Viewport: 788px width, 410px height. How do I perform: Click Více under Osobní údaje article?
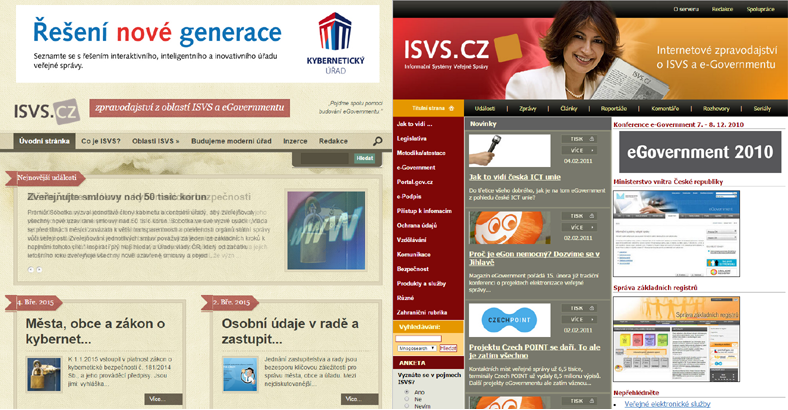pos(359,399)
